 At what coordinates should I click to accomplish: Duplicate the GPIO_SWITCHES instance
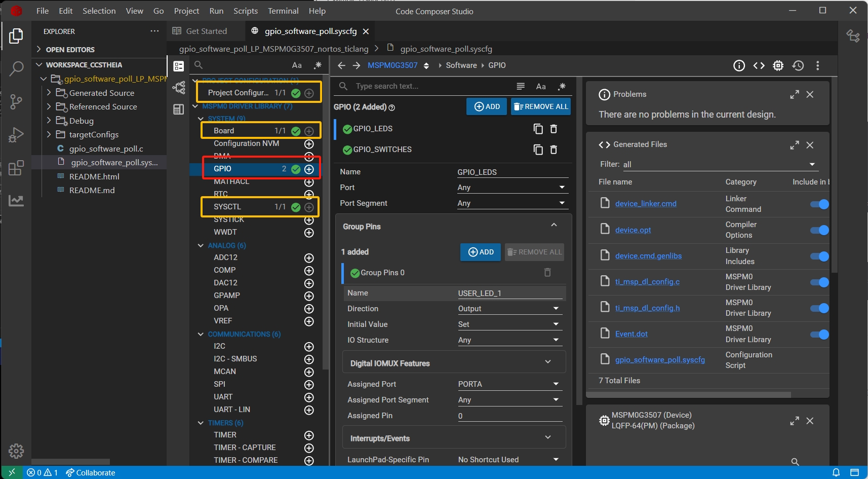538,150
